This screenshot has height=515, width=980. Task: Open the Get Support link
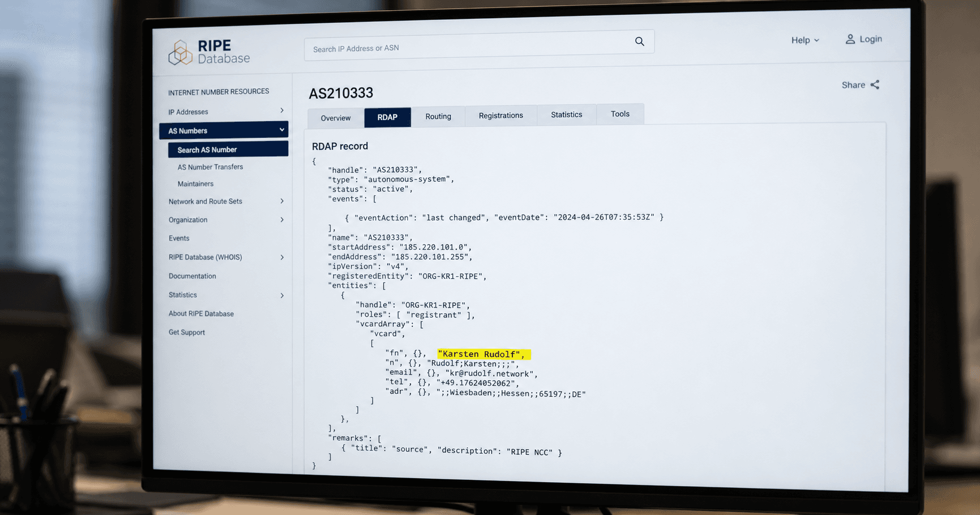pos(186,333)
